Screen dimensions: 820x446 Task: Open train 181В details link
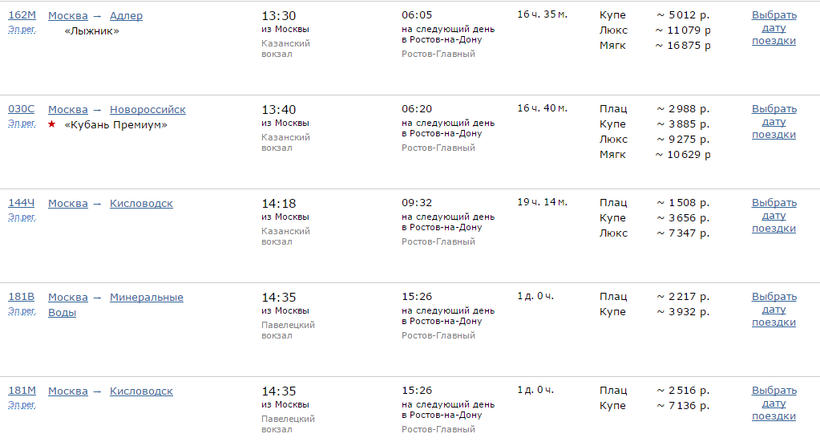(x=21, y=297)
